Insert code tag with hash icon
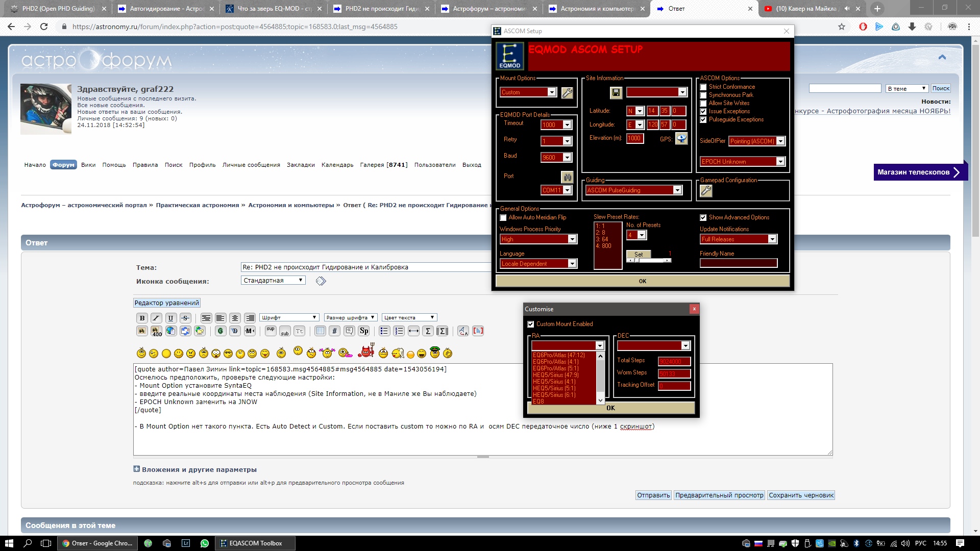 pyautogui.click(x=334, y=331)
